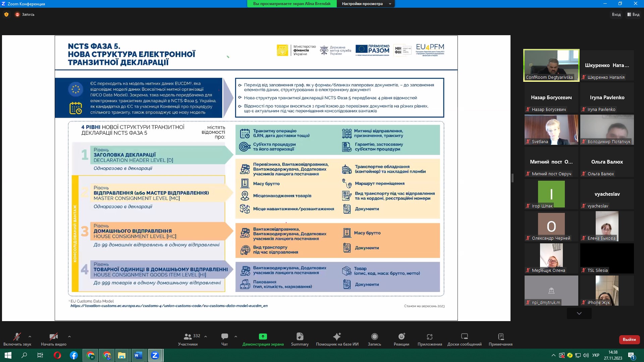Open the Примечания notes tool
The width and height of the screenshot is (644, 362).
(x=501, y=339)
